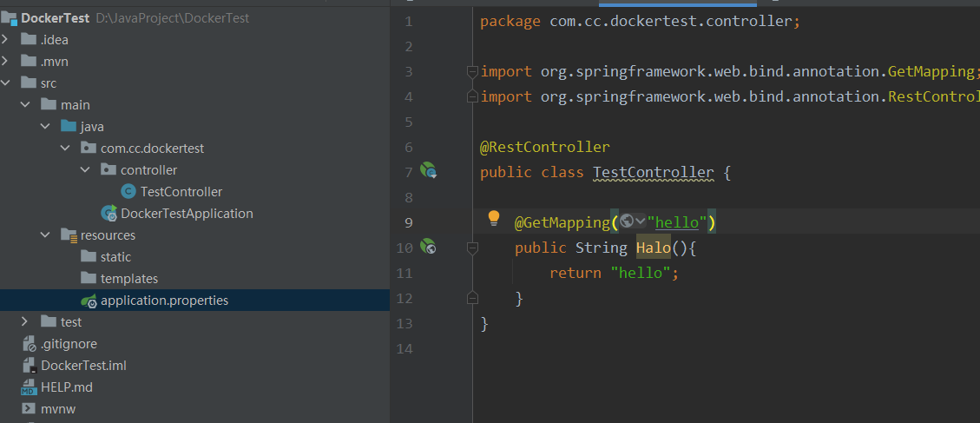Screen dimensions: 980x423
Task: Select .gitignore in the project tree
Action: point(69,344)
